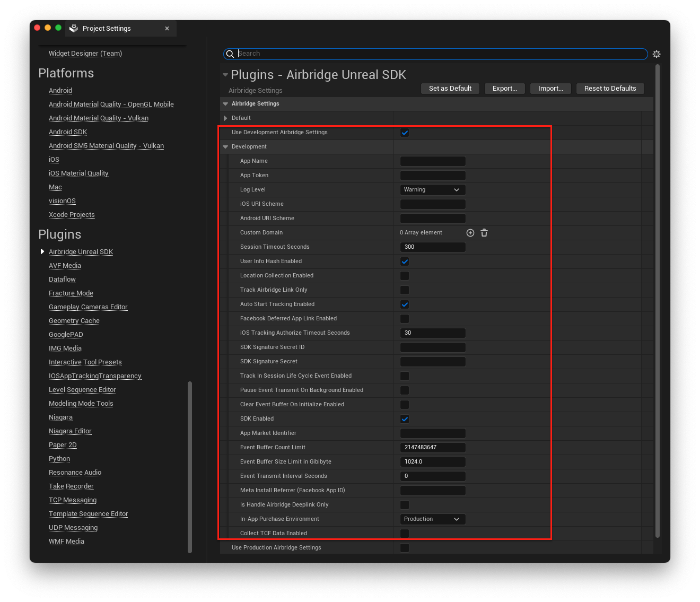Open the Log Level dropdown showing Warning
This screenshot has width=700, height=602.
click(432, 189)
